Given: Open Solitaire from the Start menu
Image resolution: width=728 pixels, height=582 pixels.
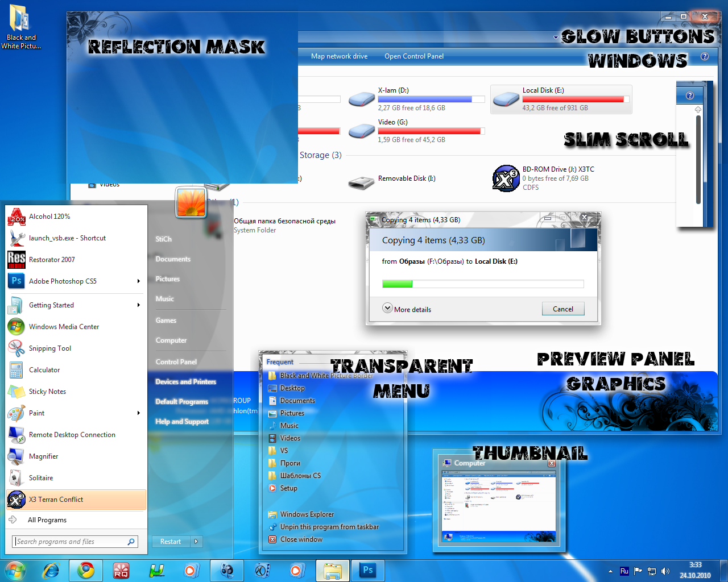Looking at the screenshot, I should (76, 478).
